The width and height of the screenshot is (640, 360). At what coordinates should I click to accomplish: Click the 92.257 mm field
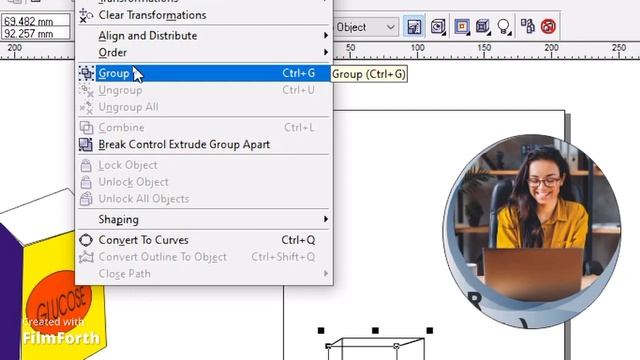pos(36,33)
